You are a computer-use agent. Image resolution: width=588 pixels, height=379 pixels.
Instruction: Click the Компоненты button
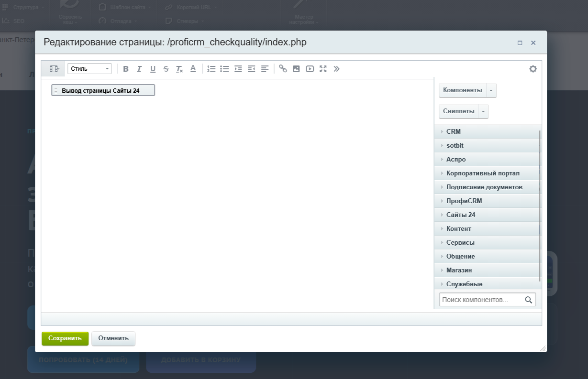click(462, 90)
